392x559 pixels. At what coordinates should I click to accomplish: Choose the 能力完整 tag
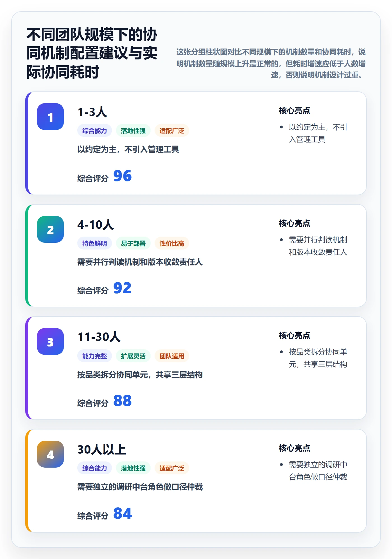[95, 356]
